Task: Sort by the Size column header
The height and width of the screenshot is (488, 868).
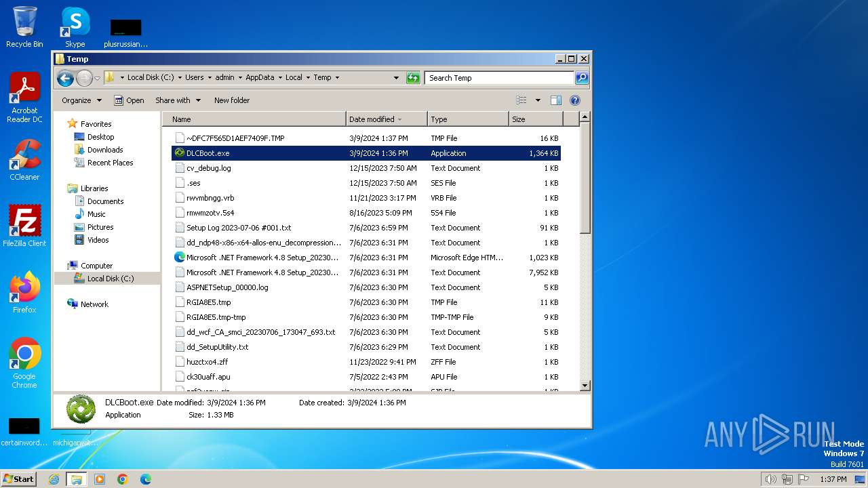Action: [536, 119]
